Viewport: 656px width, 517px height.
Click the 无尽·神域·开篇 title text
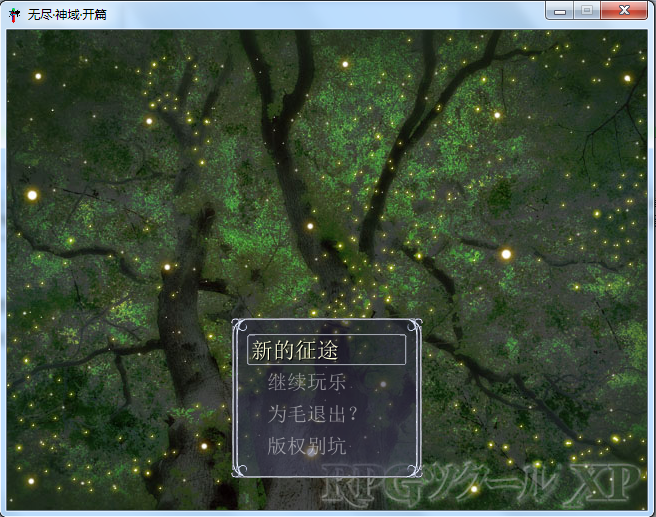tap(67, 15)
